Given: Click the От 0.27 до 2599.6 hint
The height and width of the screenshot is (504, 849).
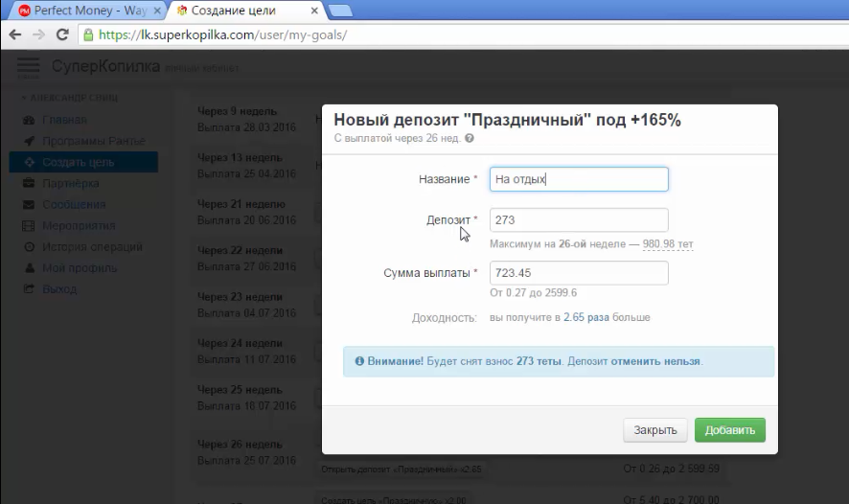Looking at the screenshot, I should [x=533, y=293].
